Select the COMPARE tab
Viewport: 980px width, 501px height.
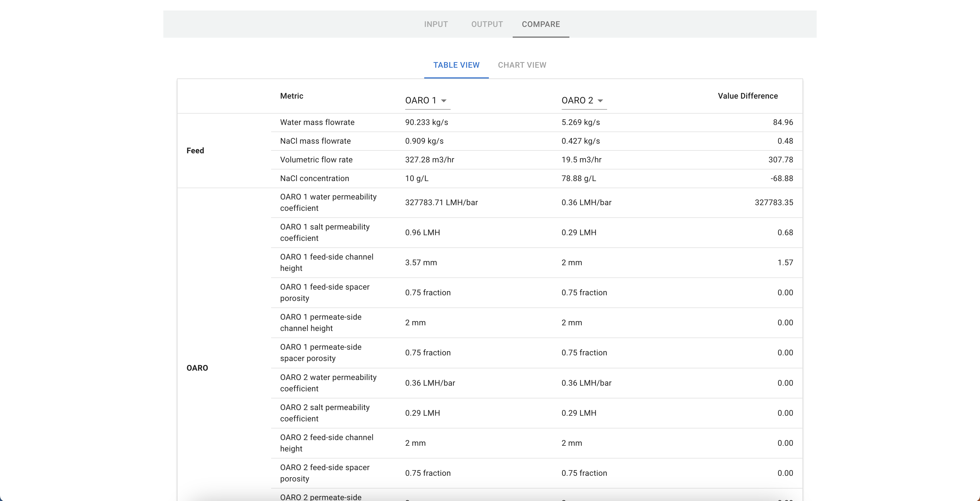540,24
